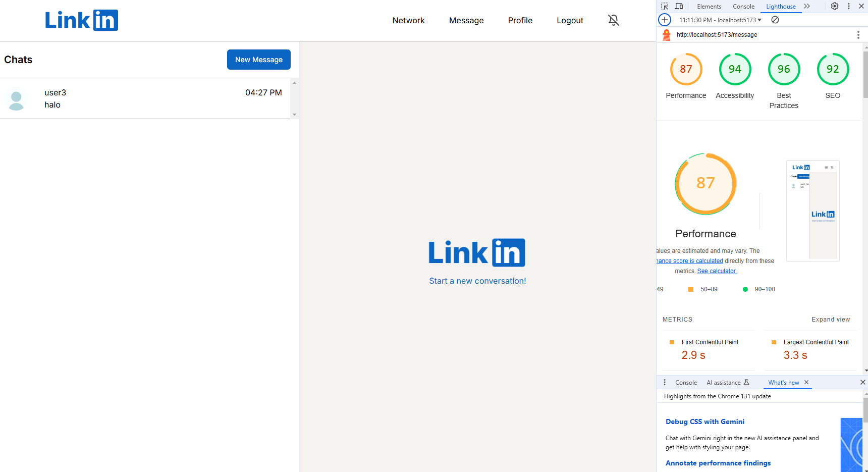Close the What's new tab
This screenshot has height=472, width=868.
pos(806,382)
